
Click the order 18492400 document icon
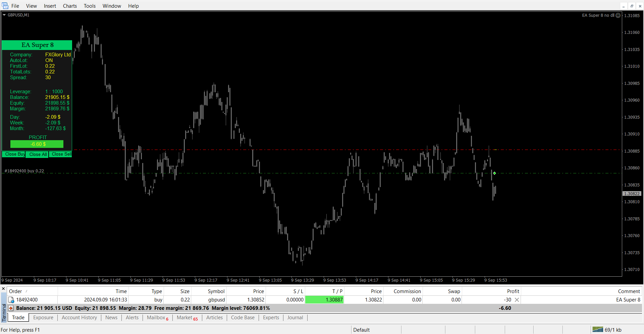point(11,300)
